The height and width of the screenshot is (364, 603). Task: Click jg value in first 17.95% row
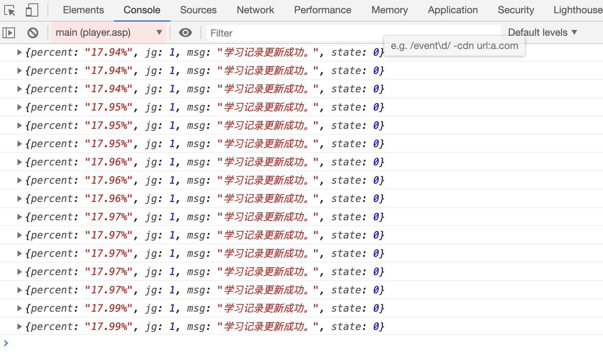tap(172, 107)
